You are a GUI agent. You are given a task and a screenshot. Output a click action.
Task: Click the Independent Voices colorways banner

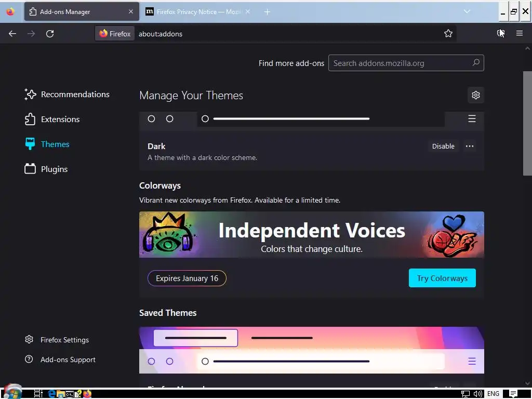pos(312,234)
